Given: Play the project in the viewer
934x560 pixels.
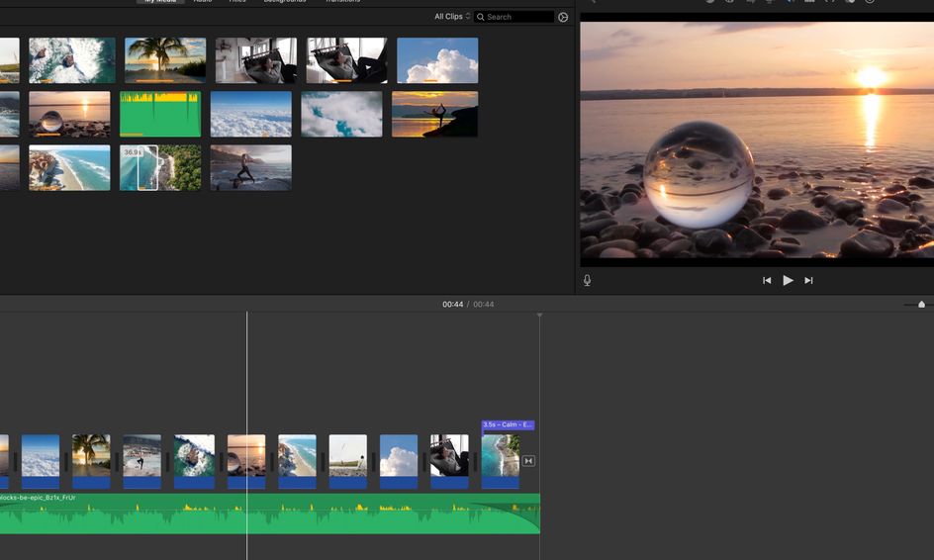Looking at the screenshot, I should [x=788, y=280].
